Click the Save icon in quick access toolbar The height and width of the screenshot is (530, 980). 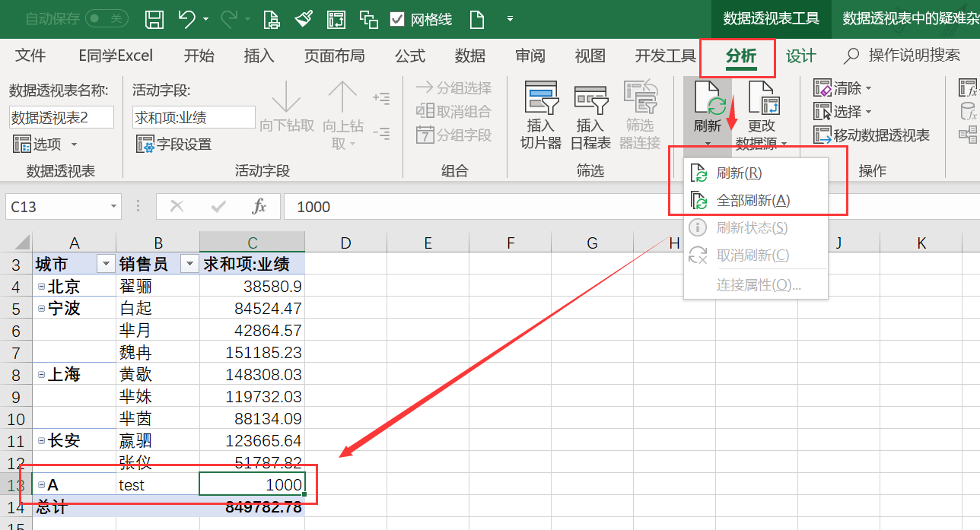154,19
